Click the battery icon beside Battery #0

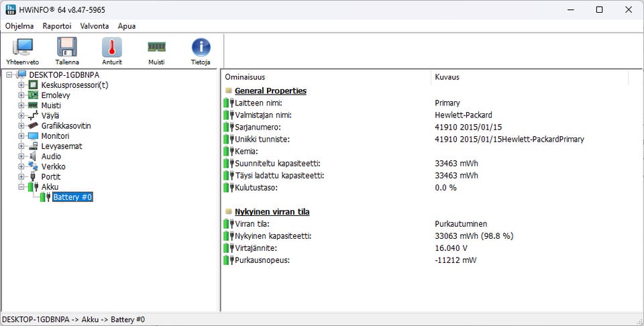(45, 197)
